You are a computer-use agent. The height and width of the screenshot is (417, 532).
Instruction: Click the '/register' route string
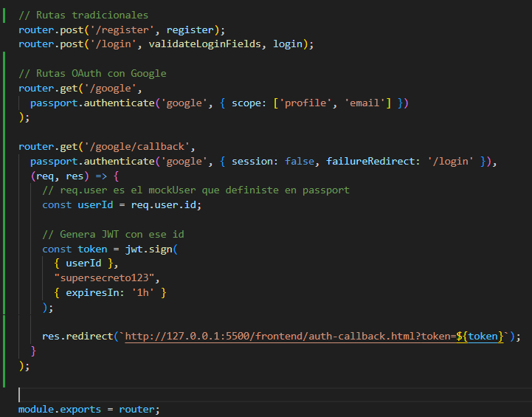(x=122, y=30)
